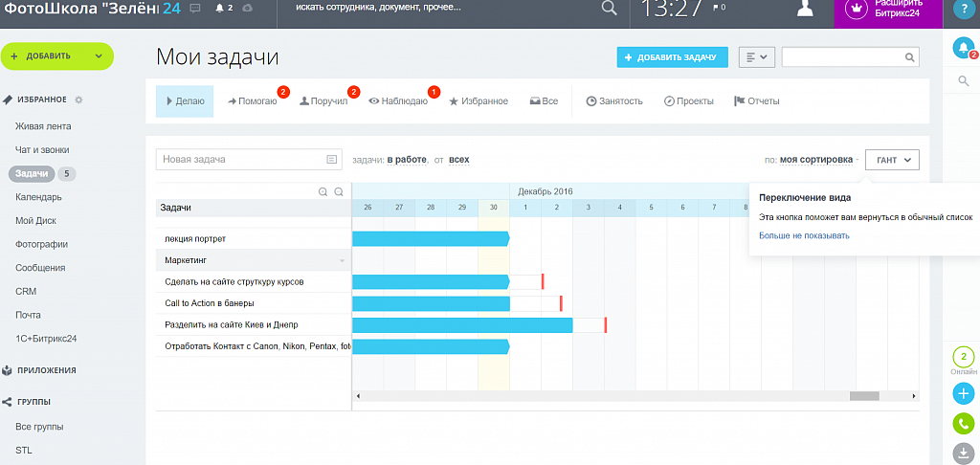
Task: Switch to the Проекты tab
Action: pos(689,100)
